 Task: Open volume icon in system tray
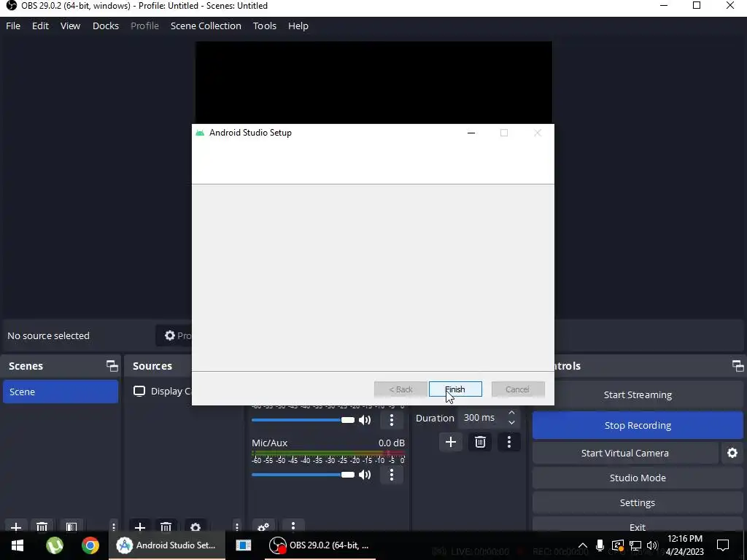pyautogui.click(x=652, y=545)
